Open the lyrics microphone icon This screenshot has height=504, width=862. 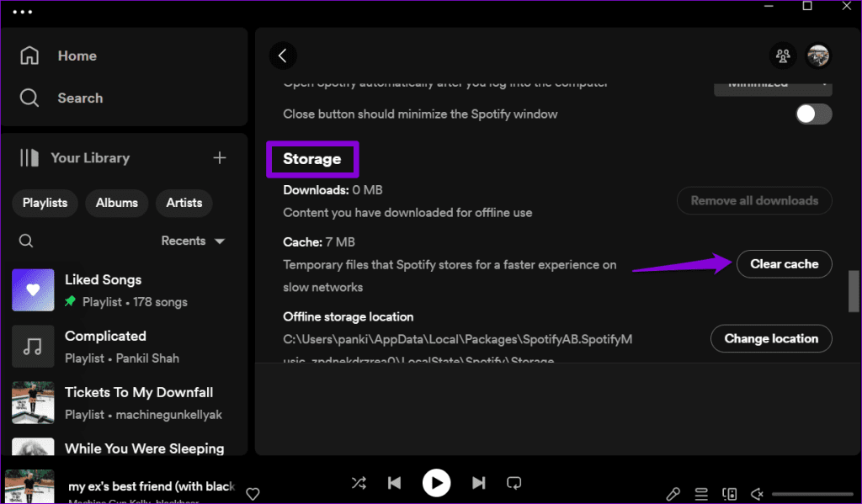[673, 494]
